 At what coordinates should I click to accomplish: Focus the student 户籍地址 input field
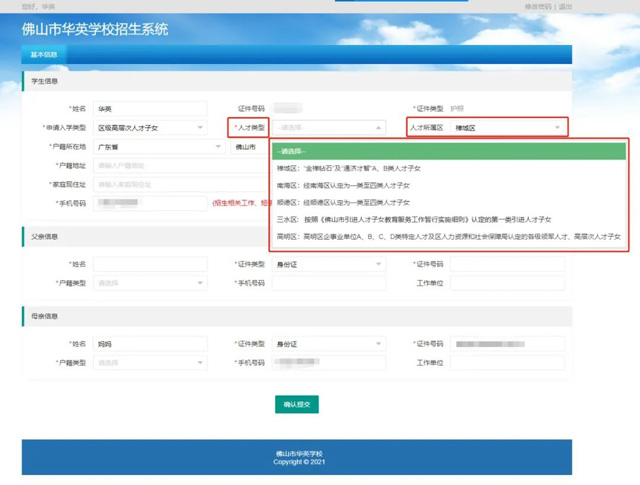150,165
